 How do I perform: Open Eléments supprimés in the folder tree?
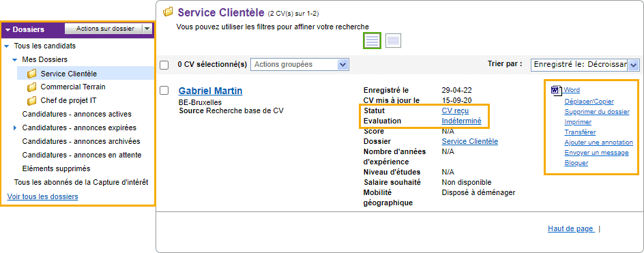pyautogui.click(x=56, y=168)
